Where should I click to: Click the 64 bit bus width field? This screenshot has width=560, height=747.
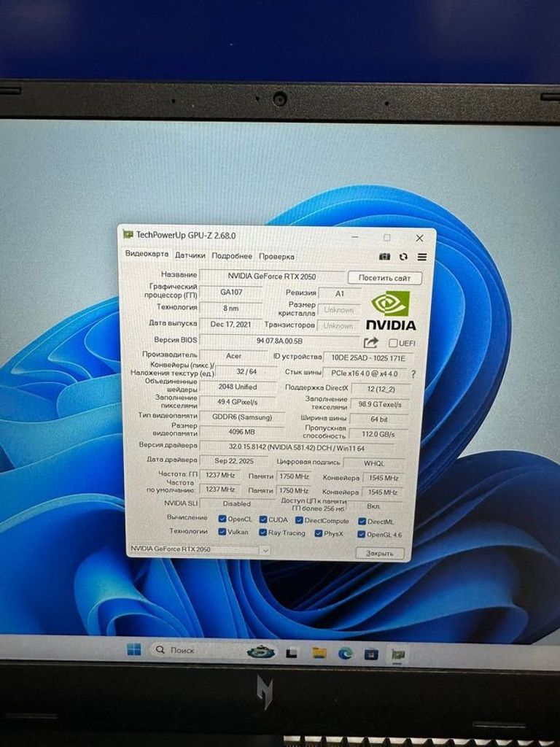[x=379, y=419]
